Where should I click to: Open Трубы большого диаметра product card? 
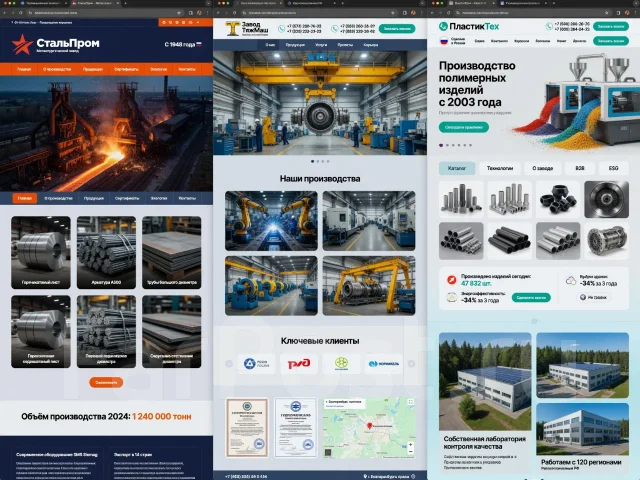pos(171,252)
